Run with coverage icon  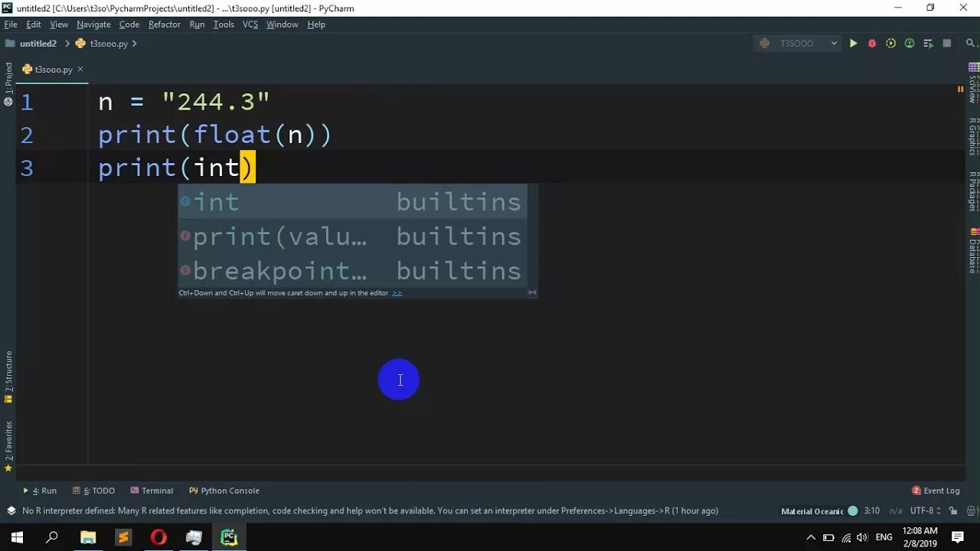tap(890, 44)
